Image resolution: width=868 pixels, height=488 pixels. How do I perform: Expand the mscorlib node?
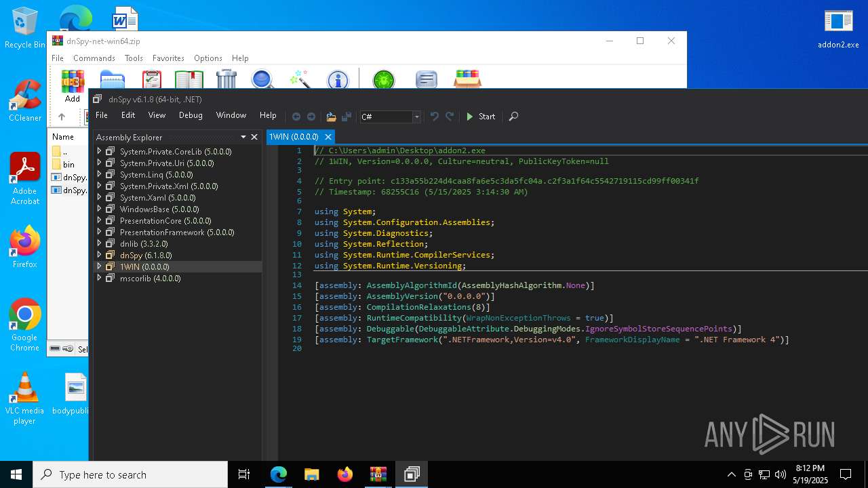(99, 278)
